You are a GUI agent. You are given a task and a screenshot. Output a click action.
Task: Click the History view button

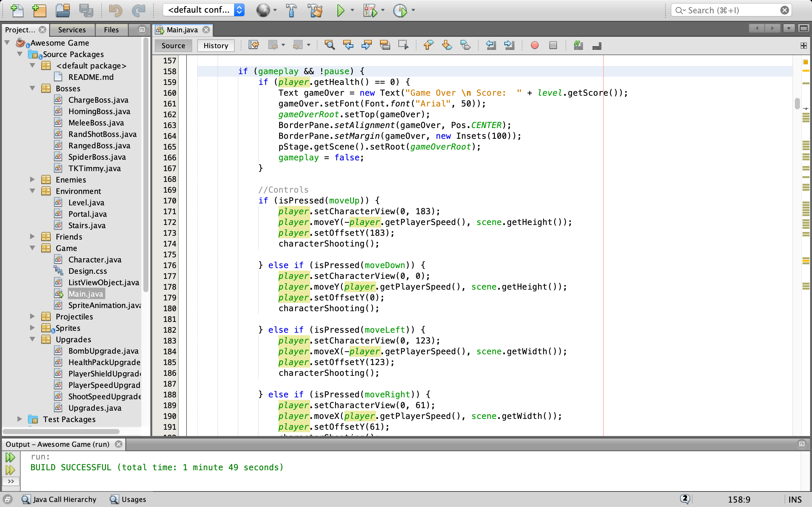tap(215, 46)
